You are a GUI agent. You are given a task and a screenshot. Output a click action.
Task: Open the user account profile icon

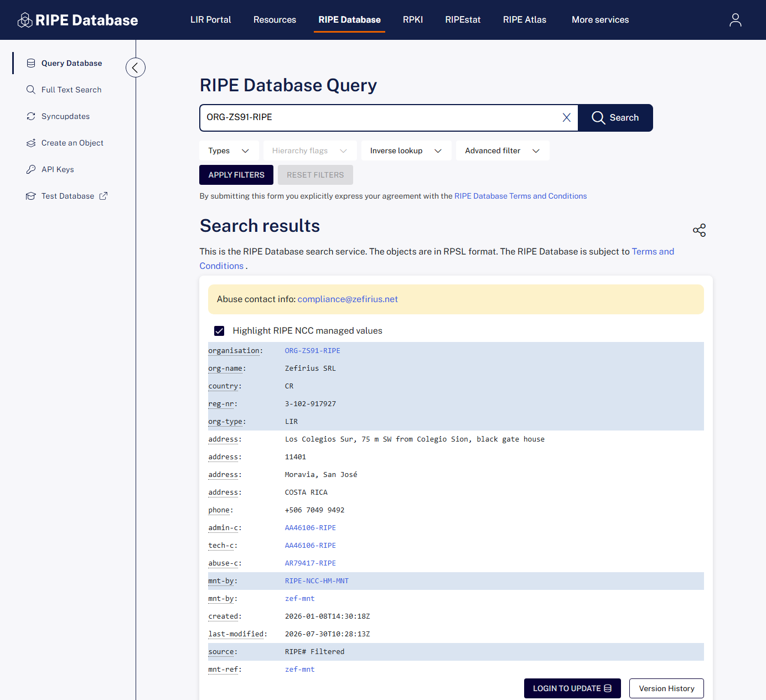click(x=735, y=20)
